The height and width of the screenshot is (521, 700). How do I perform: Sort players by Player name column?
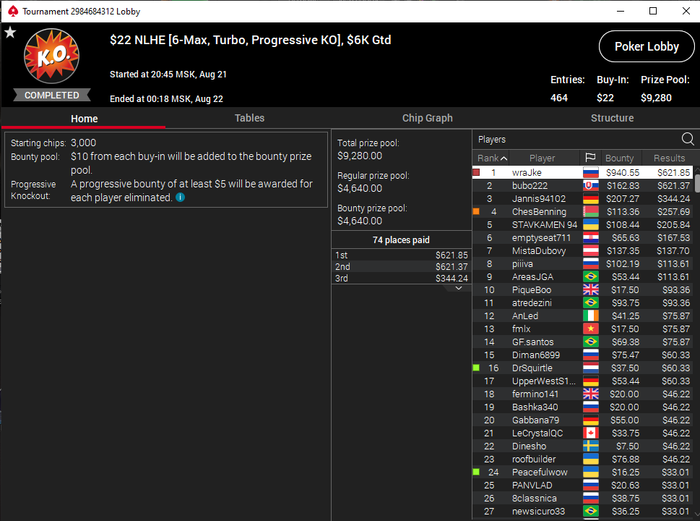pyautogui.click(x=542, y=158)
